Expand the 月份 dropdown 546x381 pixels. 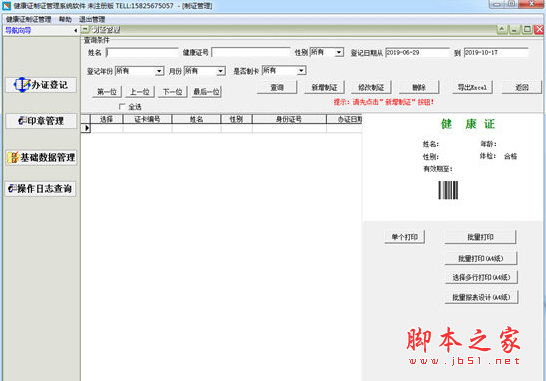click(220, 71)
